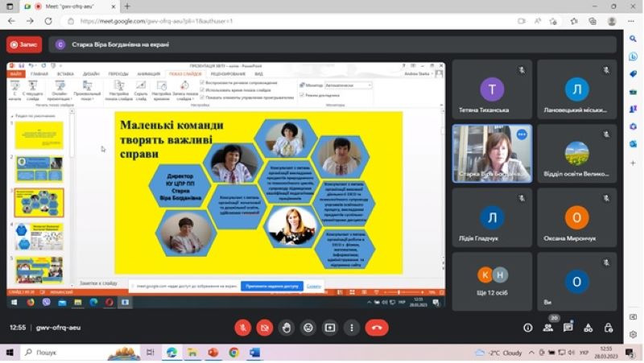This screenshot has height=363, width=644.
Task: Open the emoji reactions button
Action: click(308, 328)
